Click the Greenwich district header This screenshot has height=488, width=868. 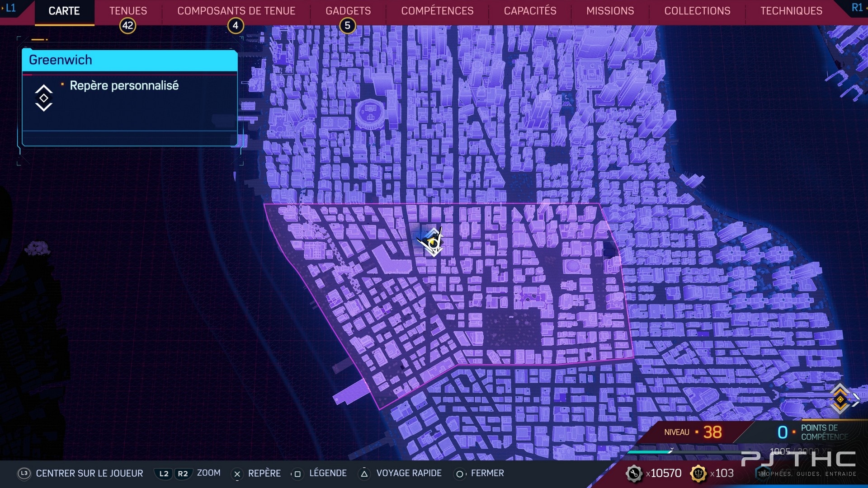[130, 60]
